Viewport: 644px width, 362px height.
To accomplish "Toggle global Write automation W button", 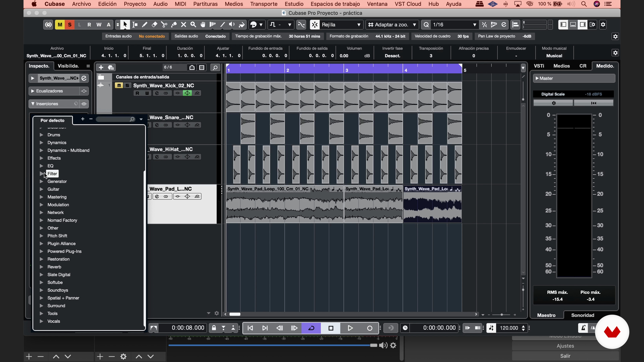I will [x=99, y=24].
